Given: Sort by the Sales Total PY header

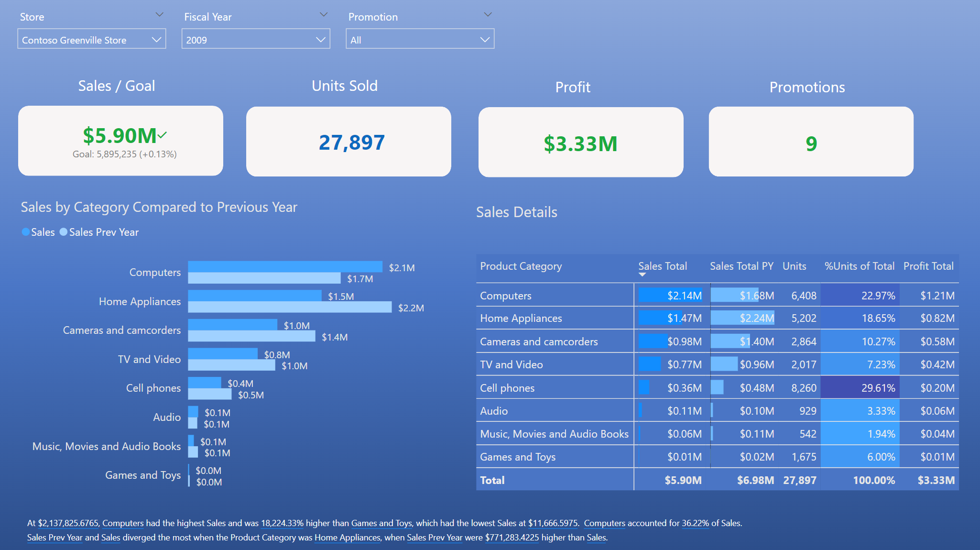Looking at the screenshot, I should (741, 266).
